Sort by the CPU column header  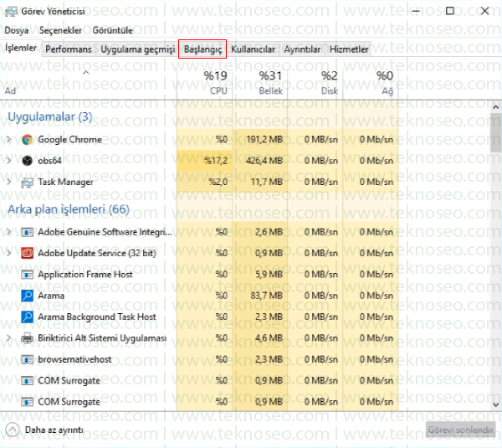click(204, 83)
